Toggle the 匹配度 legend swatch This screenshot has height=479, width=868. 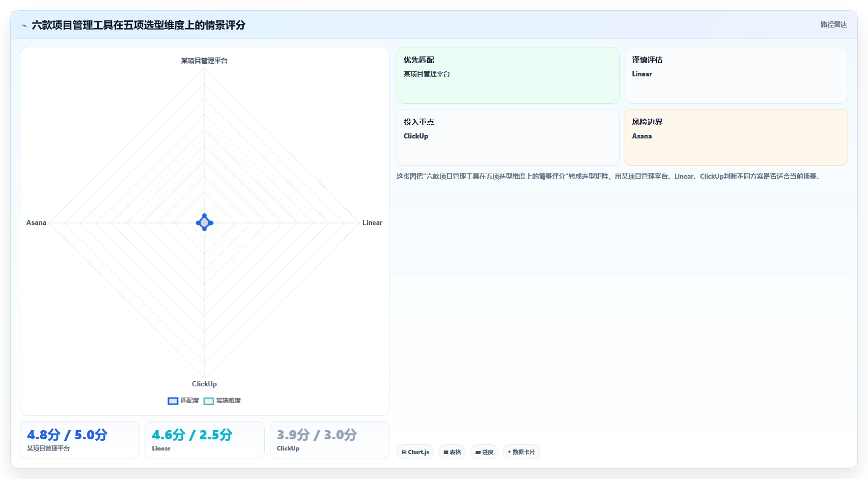pos(173,401)
